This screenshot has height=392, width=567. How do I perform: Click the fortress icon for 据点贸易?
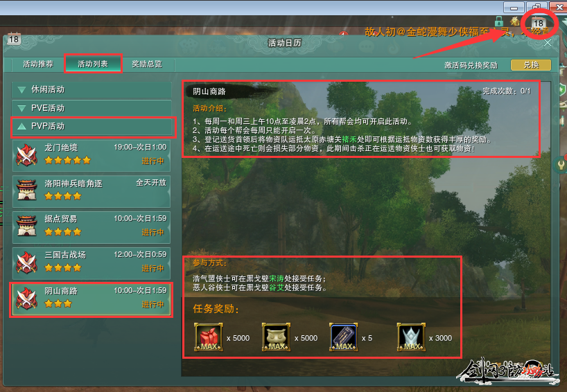coord(26,226)
